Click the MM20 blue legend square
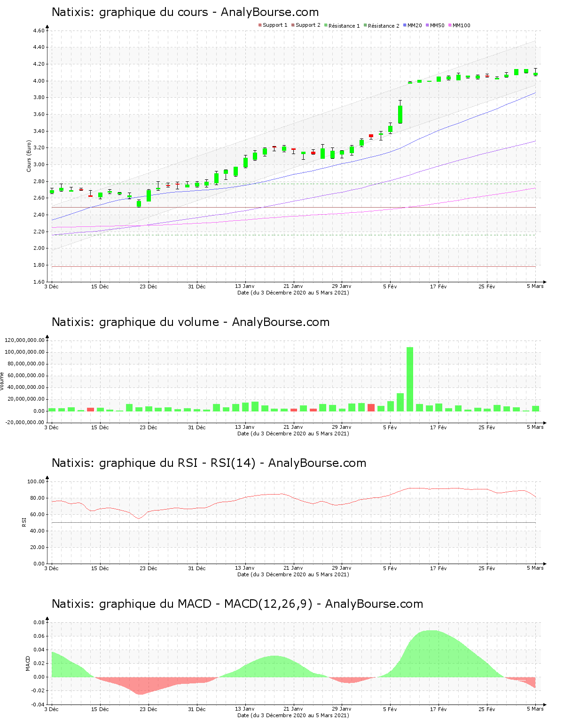This screenshot has width=564, height=728. [x=405, y=25]
